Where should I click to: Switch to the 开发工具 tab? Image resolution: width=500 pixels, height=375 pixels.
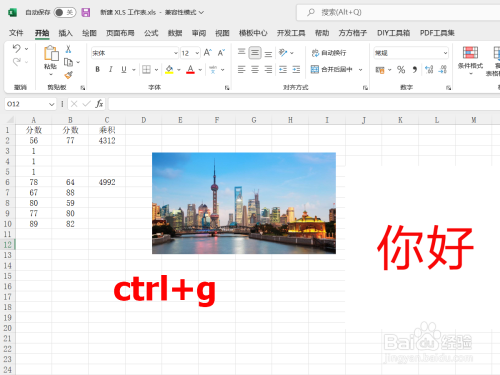291,33
